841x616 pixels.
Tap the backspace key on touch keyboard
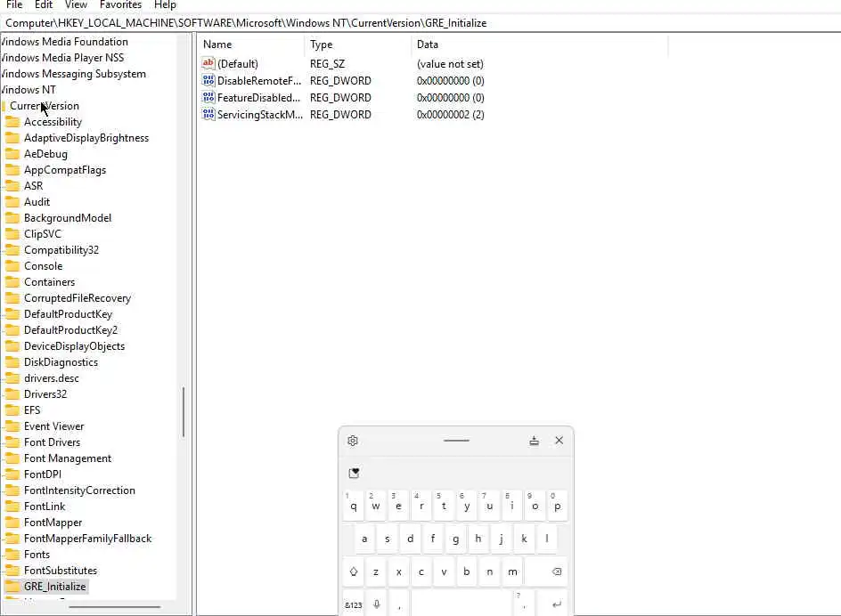click(546, 571)
